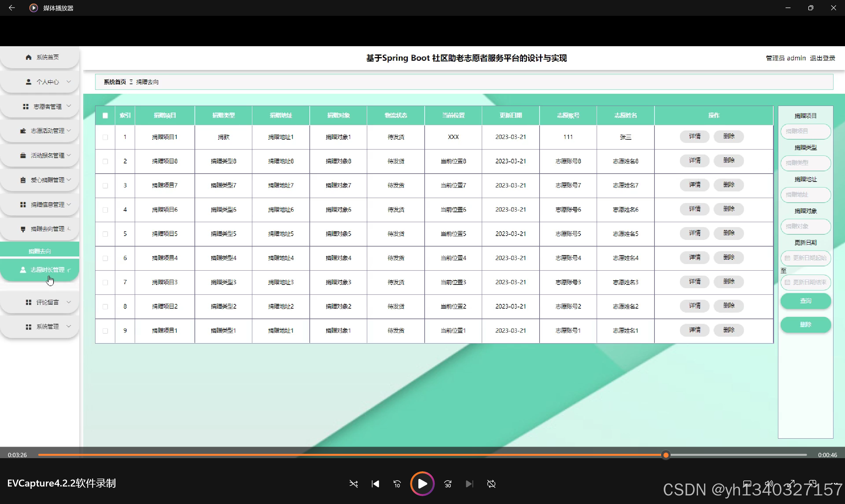The width and height of the screenshot is (845, 504).
Task: Check the select-all checkbox in table header
Action: coord(105,116)
